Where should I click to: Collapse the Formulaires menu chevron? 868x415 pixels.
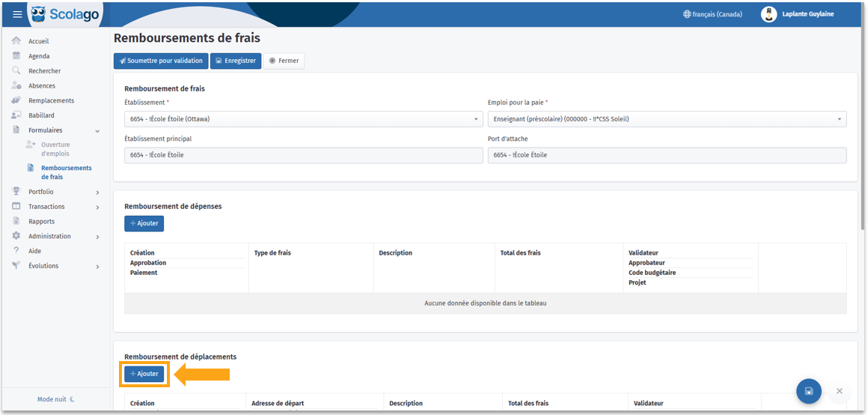[97, 131]
